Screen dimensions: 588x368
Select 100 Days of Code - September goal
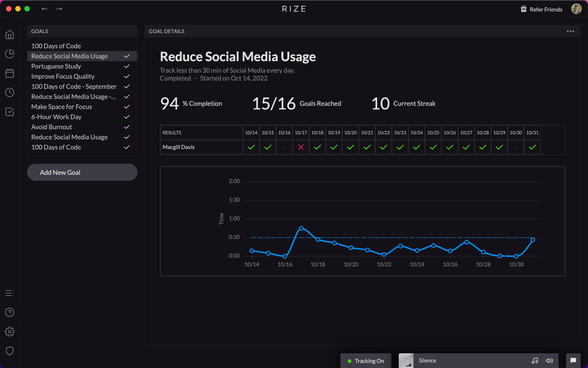82,86
